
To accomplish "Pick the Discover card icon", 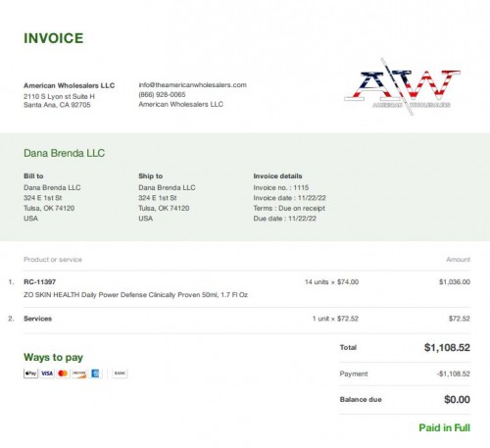I will coord(79,373).
